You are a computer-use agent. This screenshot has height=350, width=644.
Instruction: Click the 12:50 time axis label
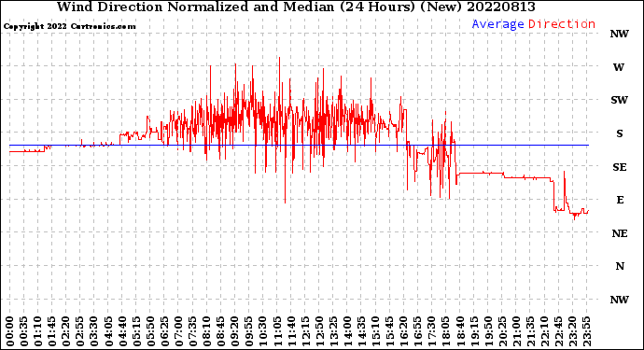click(318, 331)
